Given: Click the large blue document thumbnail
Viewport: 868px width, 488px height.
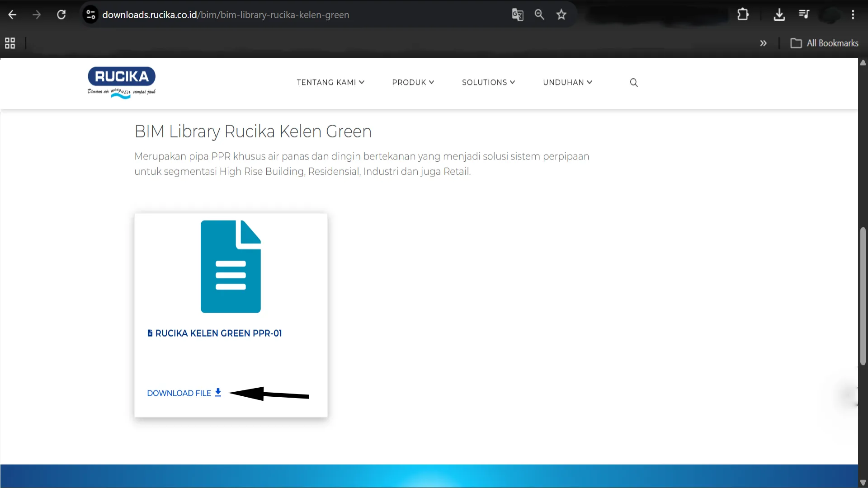Looking at the screenshot, I should coord(231,267).
